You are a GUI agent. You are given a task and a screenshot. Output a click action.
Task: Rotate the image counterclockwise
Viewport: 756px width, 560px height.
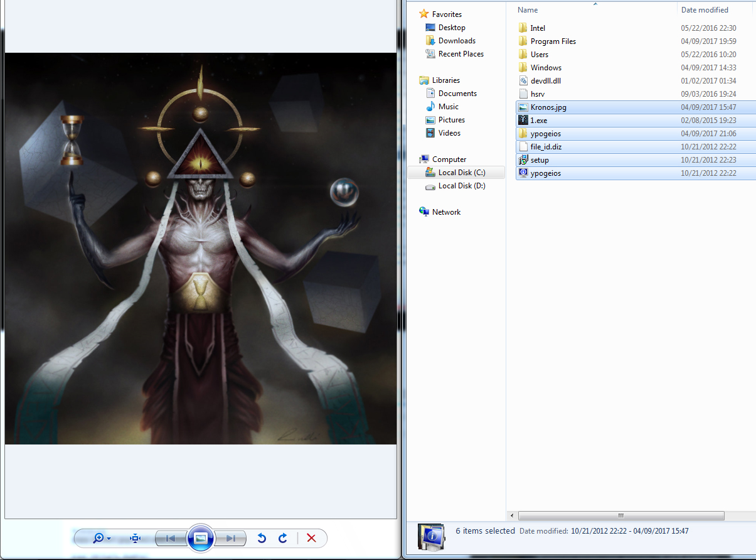(262, 538)
